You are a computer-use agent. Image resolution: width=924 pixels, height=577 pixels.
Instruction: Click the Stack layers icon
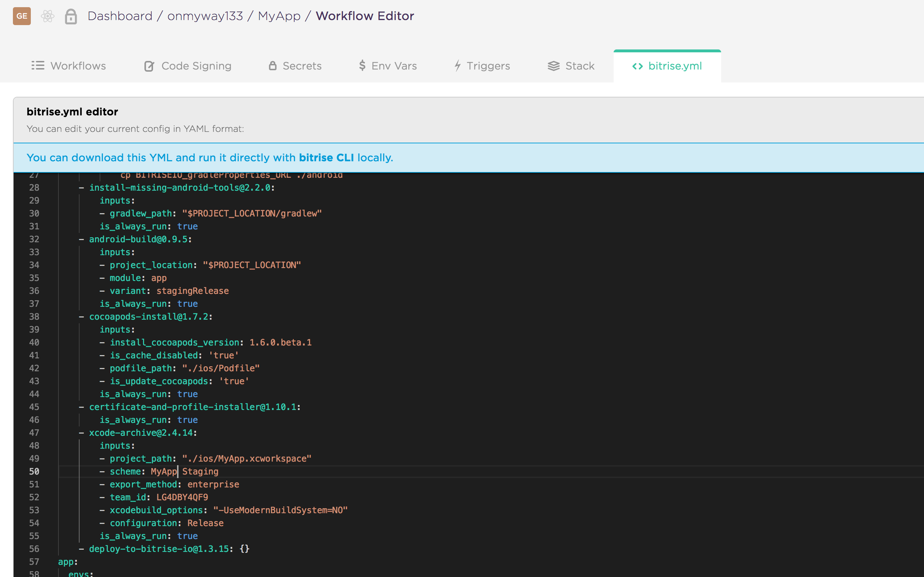(553, 66)
